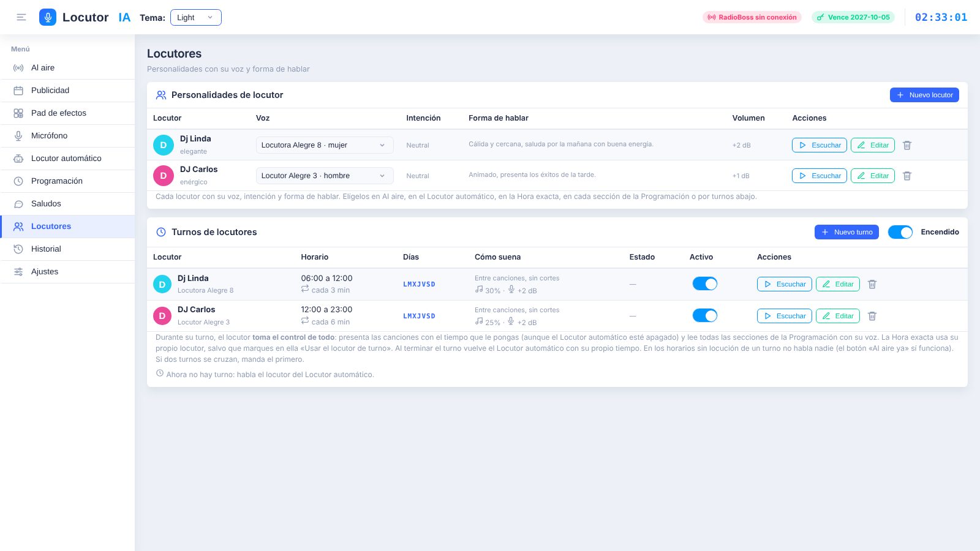Click the Vence 2027-10-05 license badge
Image resolution: width=980 pixels, height=551 pixels.
(x=853, y=17)
